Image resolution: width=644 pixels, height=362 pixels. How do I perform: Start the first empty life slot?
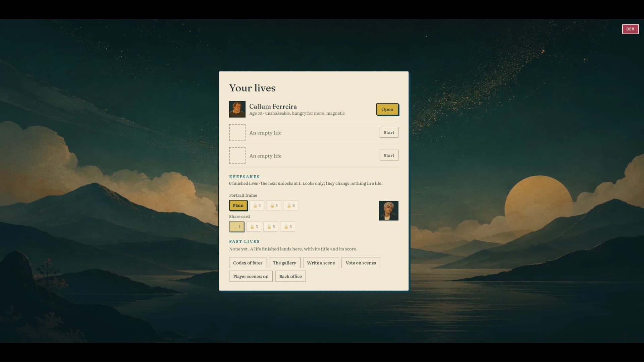389,132
